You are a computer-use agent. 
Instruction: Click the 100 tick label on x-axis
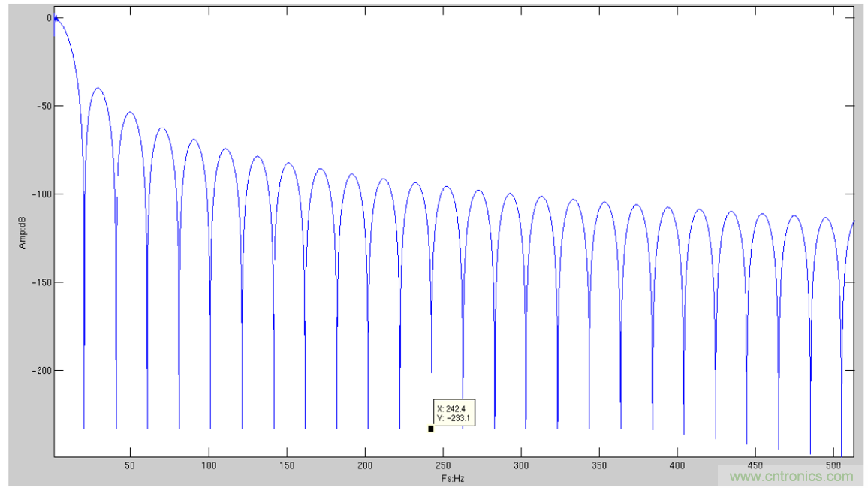coord(208,466)
